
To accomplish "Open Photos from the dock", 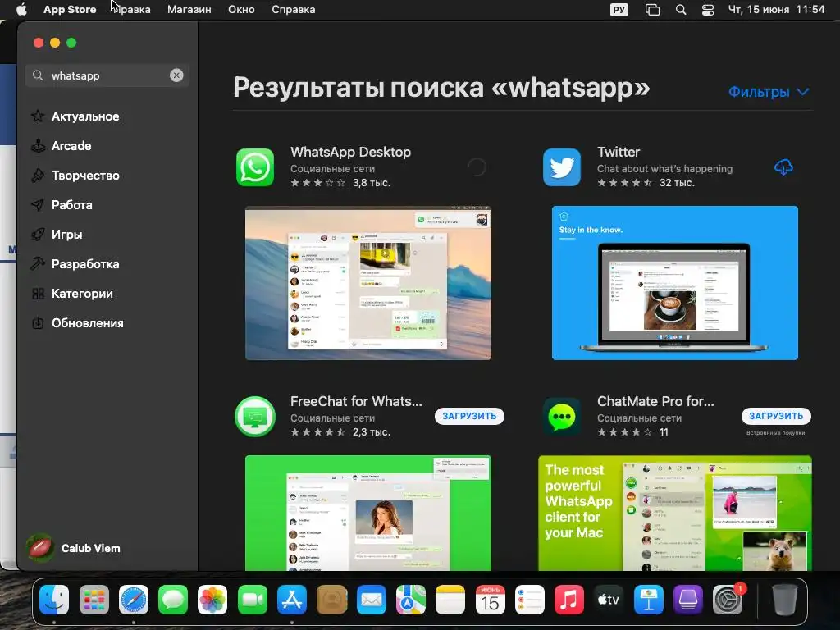I will [x=212, y=600].
